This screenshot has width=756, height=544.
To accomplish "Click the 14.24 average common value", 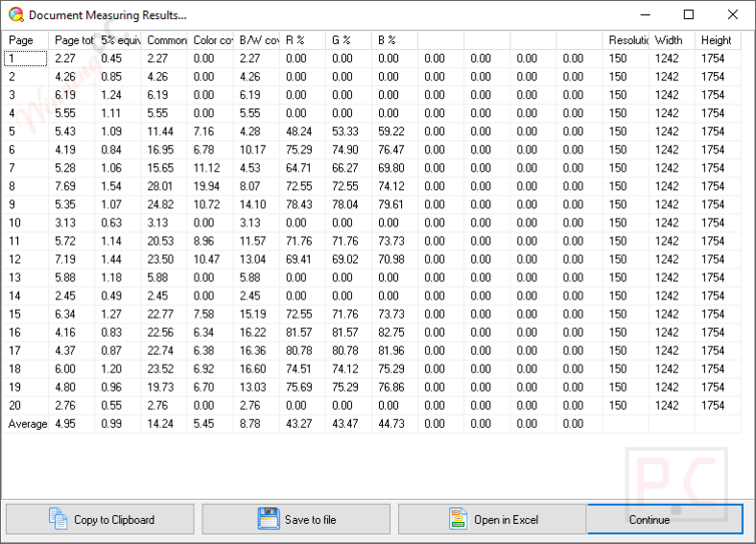I will tap(160, 424).
